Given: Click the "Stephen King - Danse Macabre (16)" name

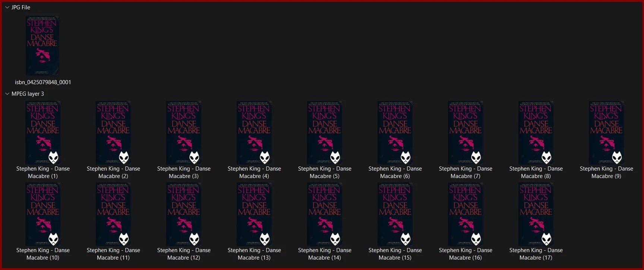Looking at the screenshot, I should click(465, 254).
